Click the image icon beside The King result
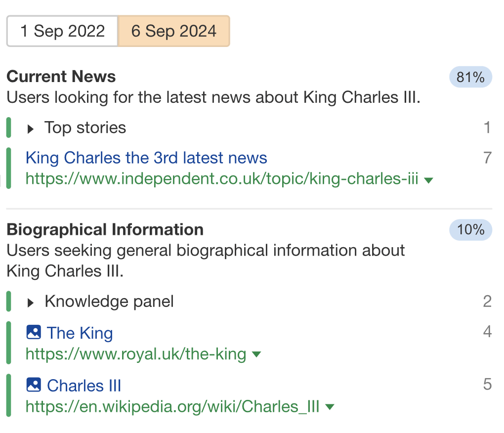Screen dimensions: 504x433 (x=33, y=332)
